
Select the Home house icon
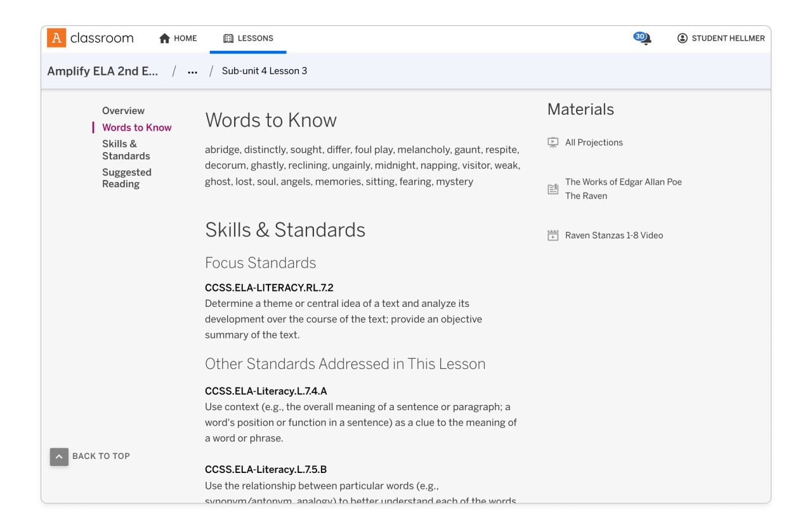coord(163,38)
